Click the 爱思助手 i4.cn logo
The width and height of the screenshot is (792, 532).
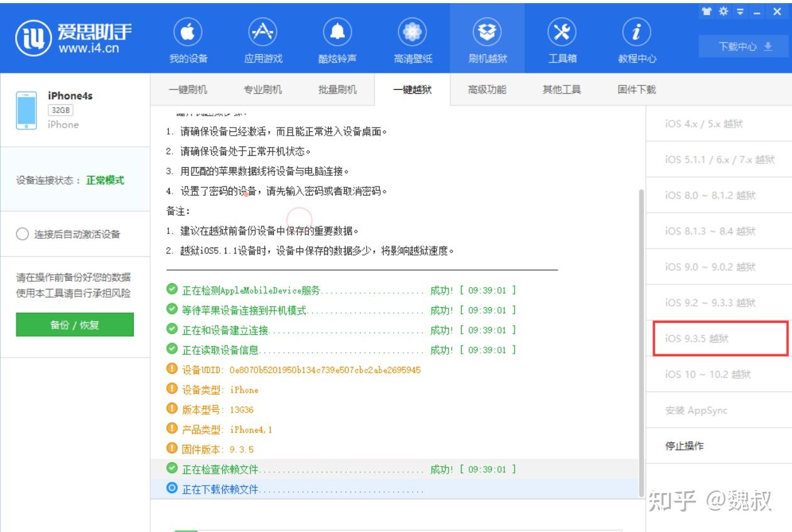(x=74, y=37)
